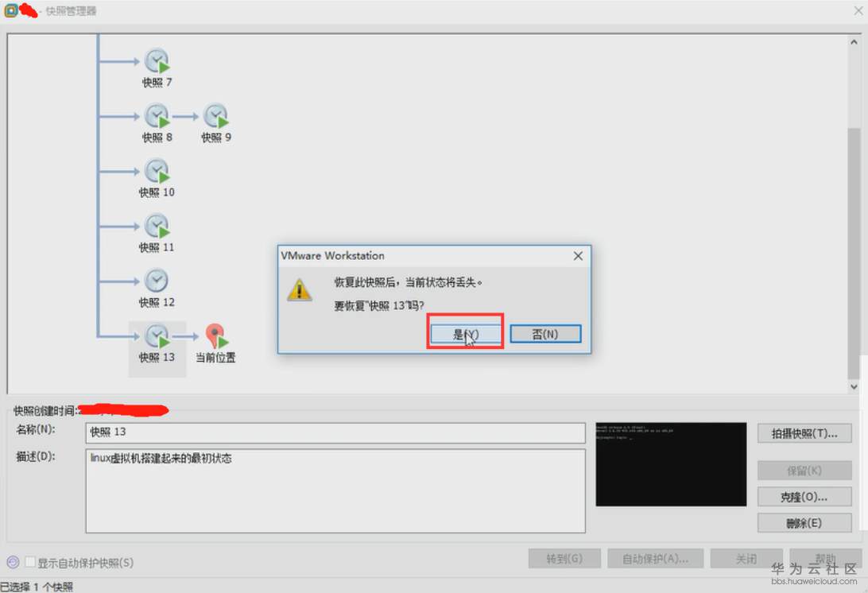Close the VMware Workstation dialog

tap(578, 256)
